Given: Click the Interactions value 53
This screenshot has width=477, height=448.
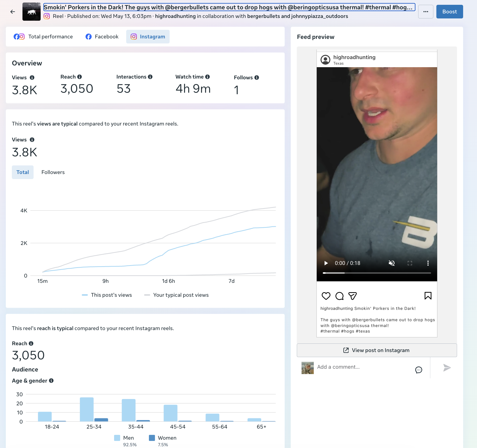Looking at the screenshot, I should [x=124, y=89].
